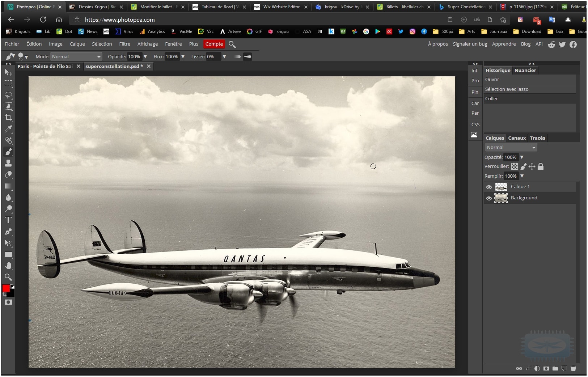Select the hard brush tip preset toggle
The width and height of the screenshot is (588, 377).
pyautogui.click(x=248, y=56)
